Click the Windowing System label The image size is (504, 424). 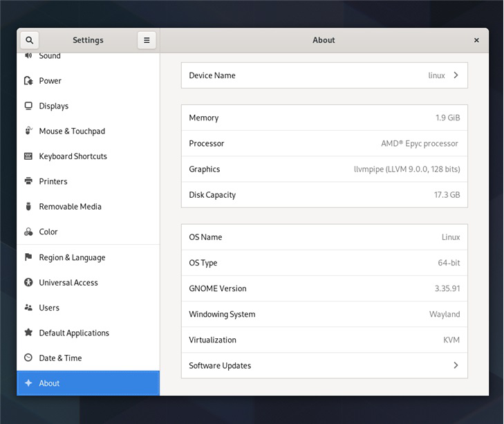tap(222, 314)
